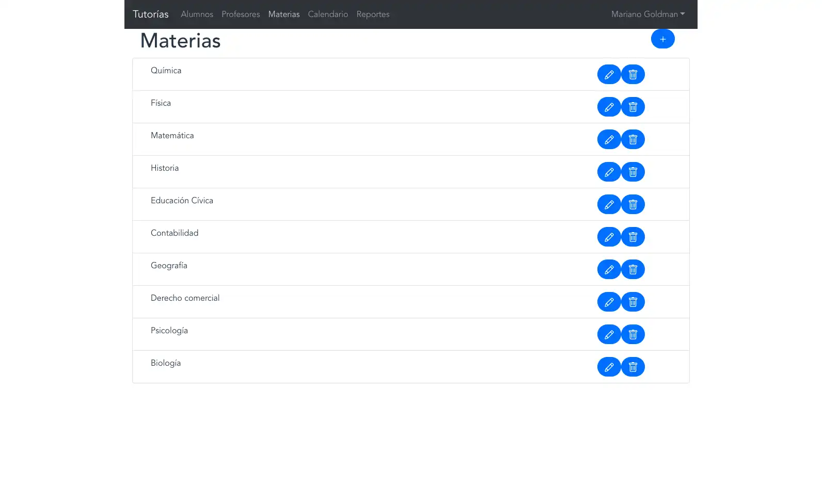Open the Calendario page
This screenshot has width=822, height=504.
point(328,14)
